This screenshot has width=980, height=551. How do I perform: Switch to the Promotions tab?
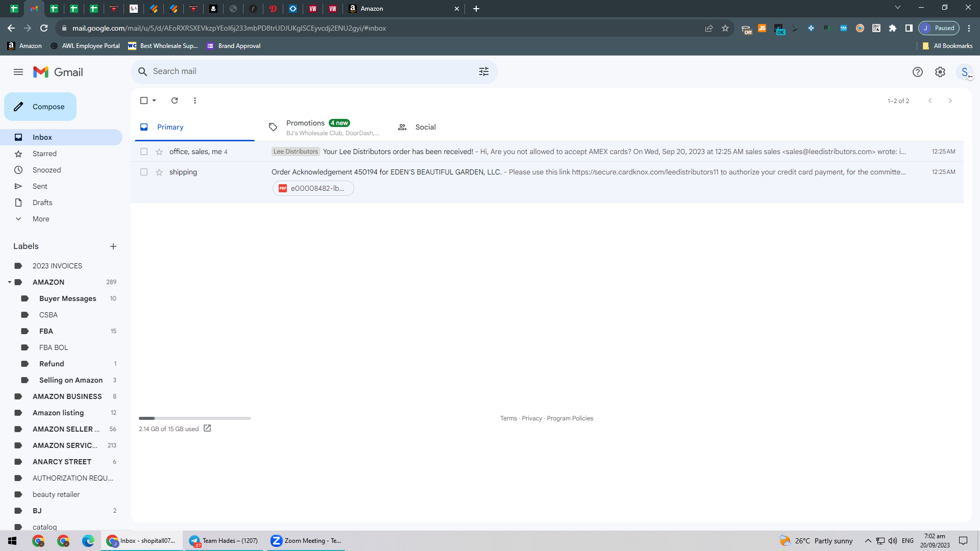pos(324,127)
